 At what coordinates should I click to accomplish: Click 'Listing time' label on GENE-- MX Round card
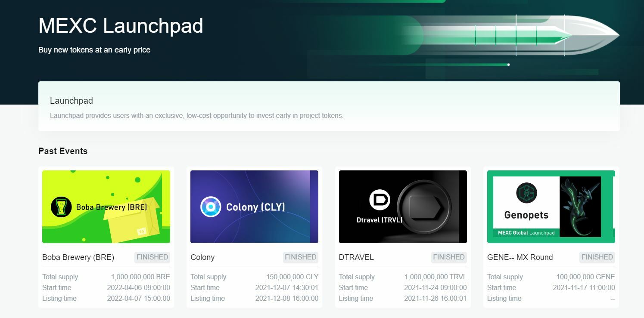[504, 298]
